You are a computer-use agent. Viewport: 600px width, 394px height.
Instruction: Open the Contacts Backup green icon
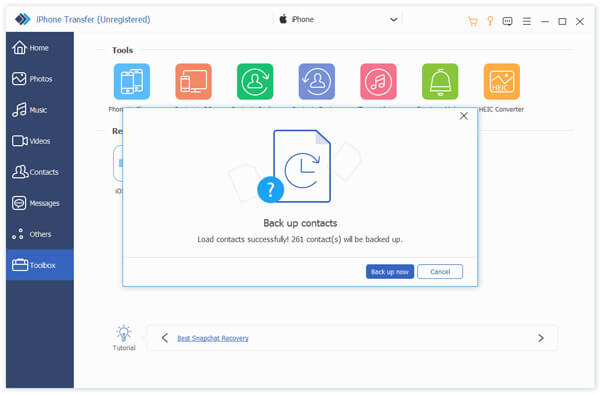pyautogui.click(x=255, y=81)
